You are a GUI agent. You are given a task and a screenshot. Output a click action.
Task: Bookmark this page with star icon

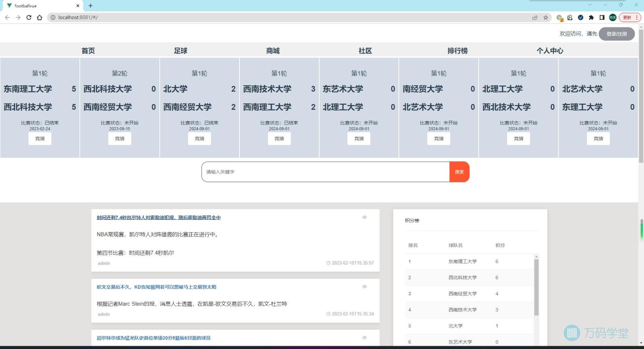point(546,17)
